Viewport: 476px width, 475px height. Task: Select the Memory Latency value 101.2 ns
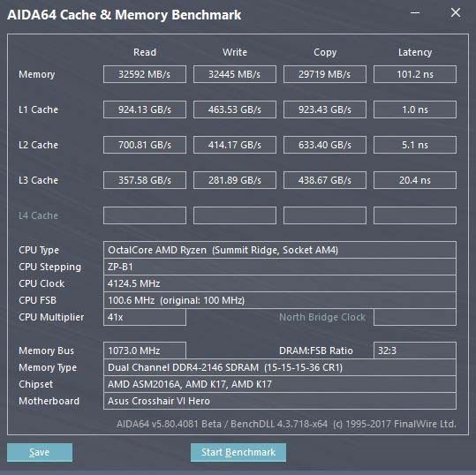pyautogui.click(x=415, y=74)
